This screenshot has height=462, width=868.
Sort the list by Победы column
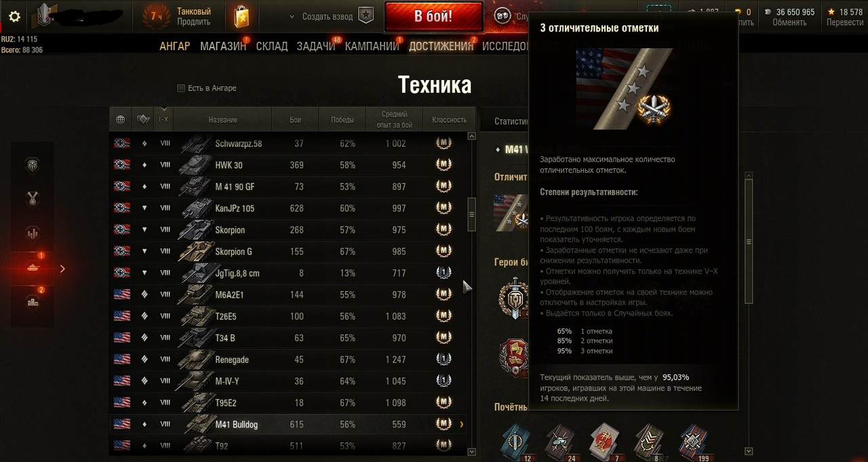pyautogui.click(x=342, y=119)
